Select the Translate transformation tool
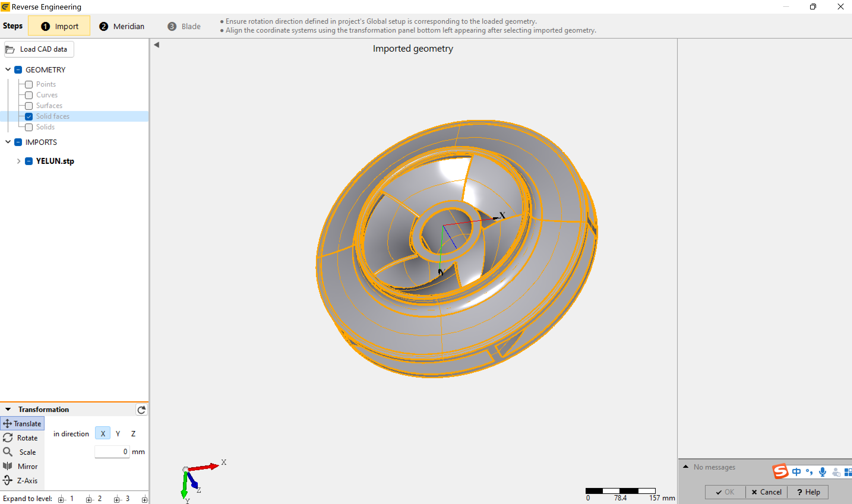Image resolution: width=852 pixels, height=504 pixels. 23,424
